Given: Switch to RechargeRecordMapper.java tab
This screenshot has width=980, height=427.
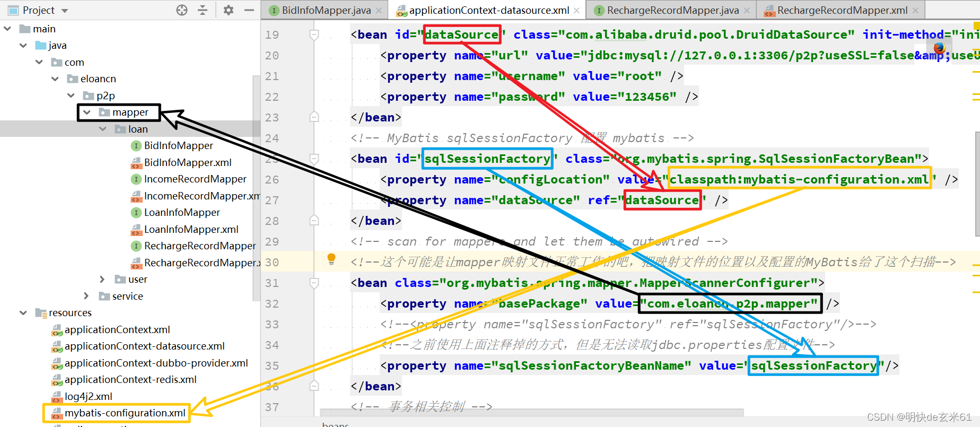Looking at the screenshot, I should (672, 10).
